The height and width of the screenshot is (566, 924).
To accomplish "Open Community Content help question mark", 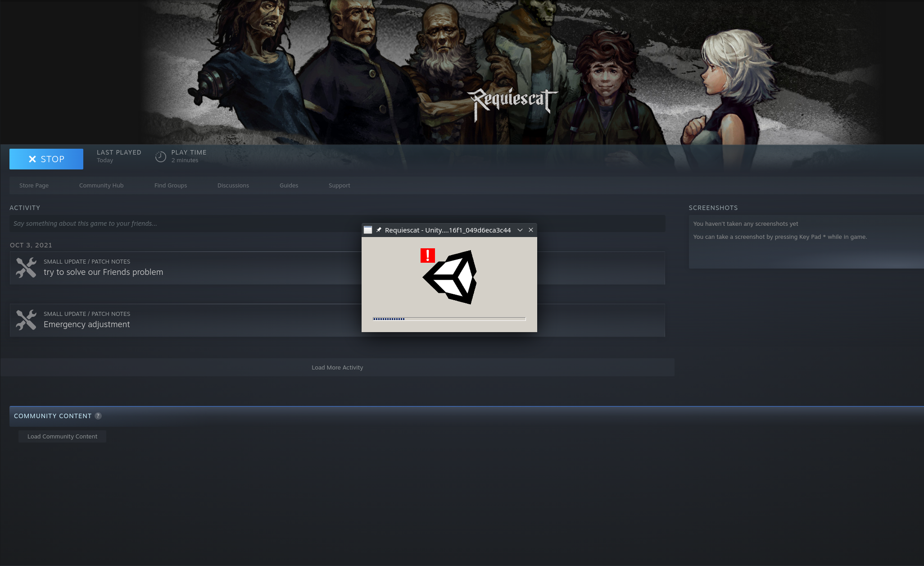I will 98,416.
